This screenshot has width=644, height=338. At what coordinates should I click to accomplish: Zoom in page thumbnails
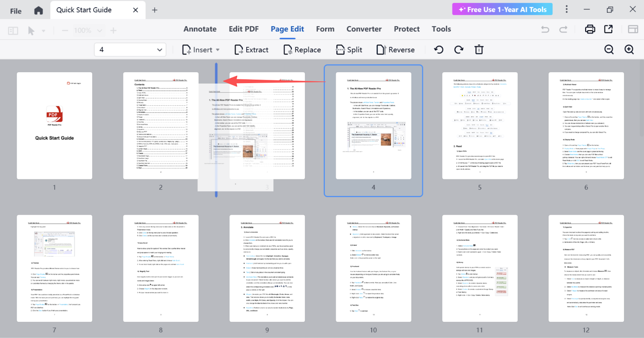click(629, 50)
